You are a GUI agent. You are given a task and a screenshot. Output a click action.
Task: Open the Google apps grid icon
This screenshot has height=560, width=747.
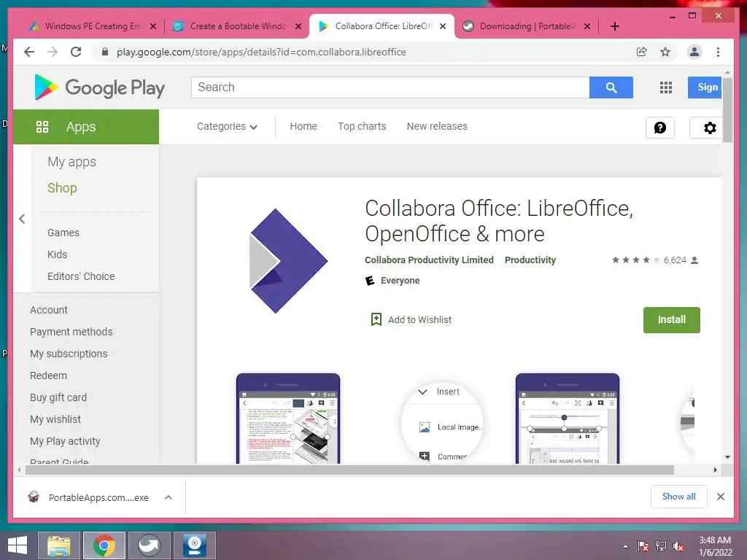[x=665, y=87]
